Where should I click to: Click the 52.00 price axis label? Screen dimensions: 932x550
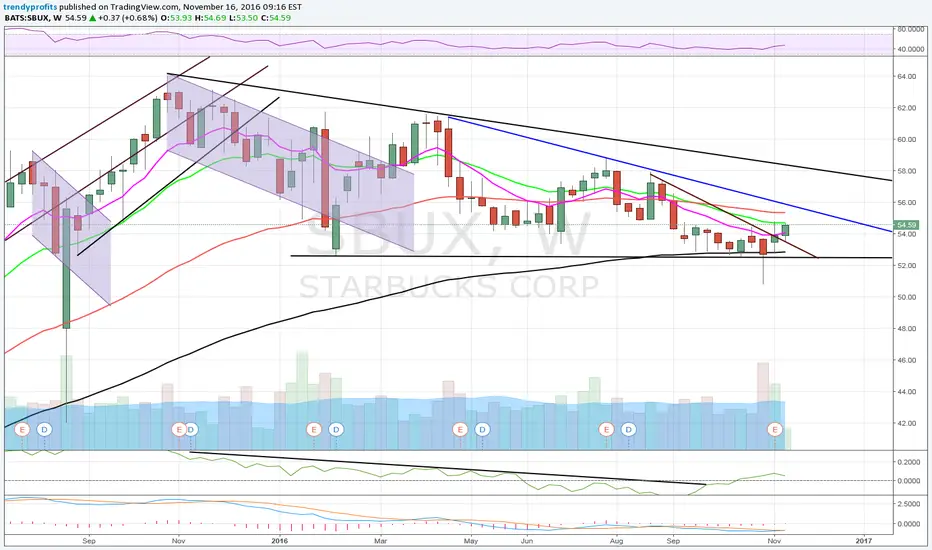click(906, 265)
